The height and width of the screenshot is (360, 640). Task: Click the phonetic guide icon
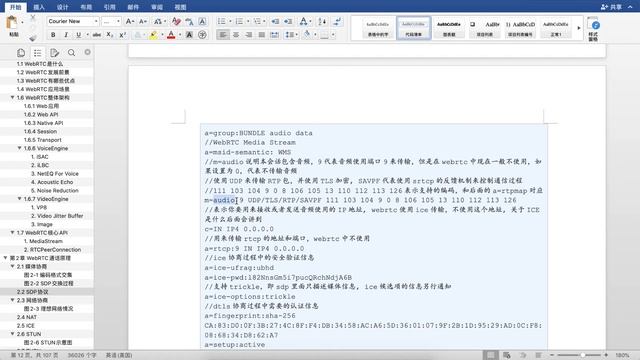point(189,21)
